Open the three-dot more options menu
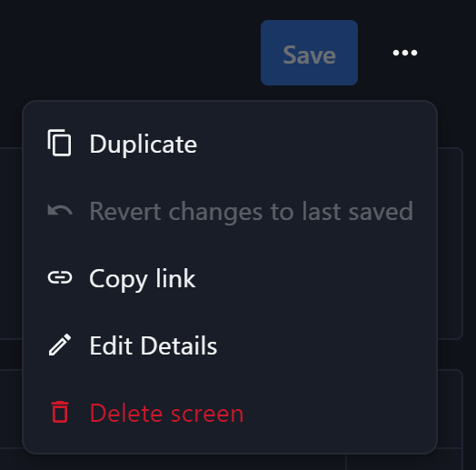Viewport: 476px width, 470px height. tap(405, 53)
